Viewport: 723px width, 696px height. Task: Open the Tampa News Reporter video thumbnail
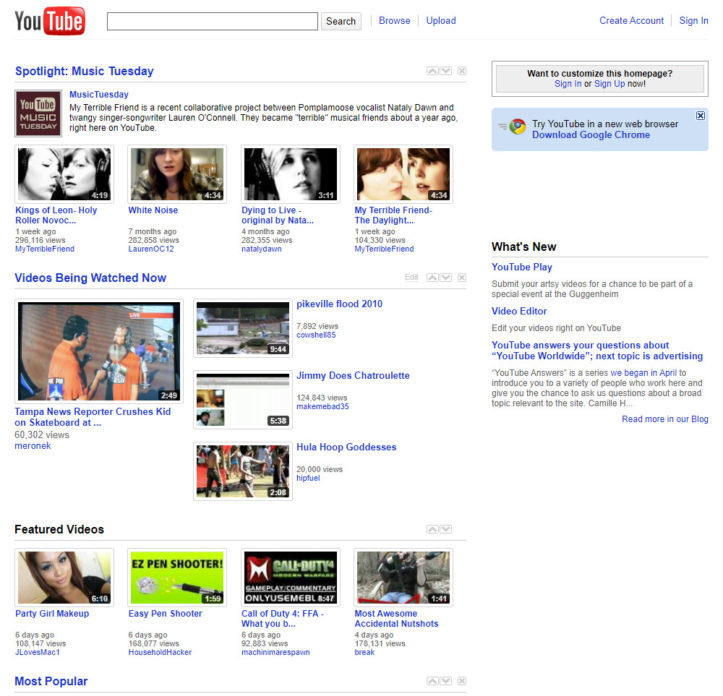click(x=100, y=352)
